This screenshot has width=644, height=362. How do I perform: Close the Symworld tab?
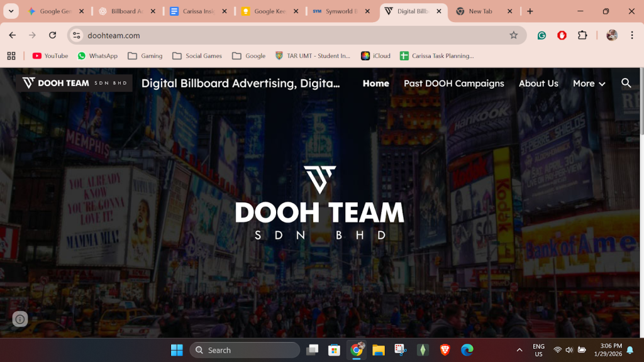pyautogui.click(x=367, y=11)
